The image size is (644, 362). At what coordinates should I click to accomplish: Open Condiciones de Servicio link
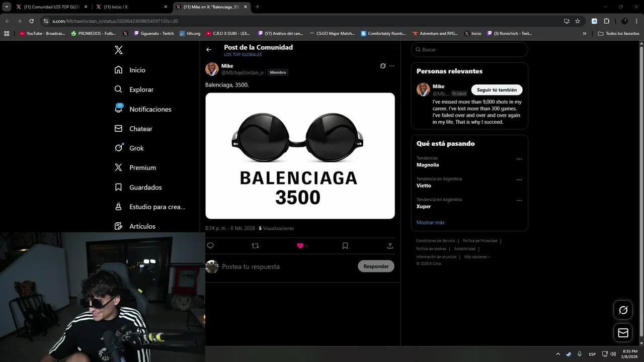pyautogui.click(x=435, y=241)
